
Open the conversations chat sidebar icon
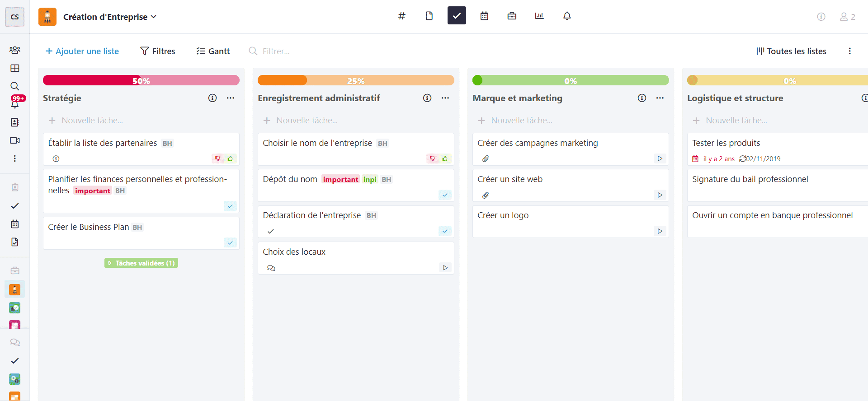[x=15, y=342]
